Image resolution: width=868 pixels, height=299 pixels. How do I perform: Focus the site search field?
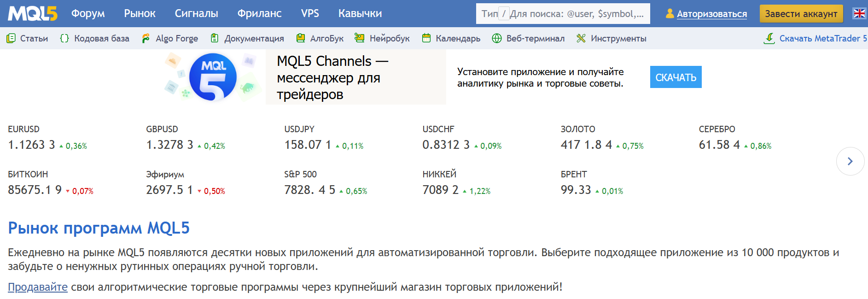(563, 14)
